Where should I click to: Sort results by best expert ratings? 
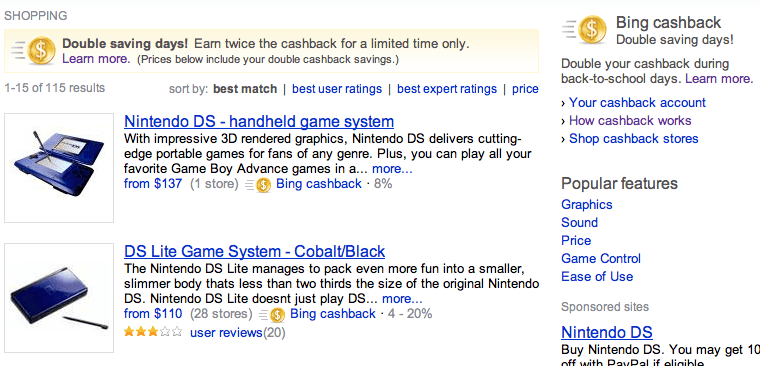click(447, 89)
